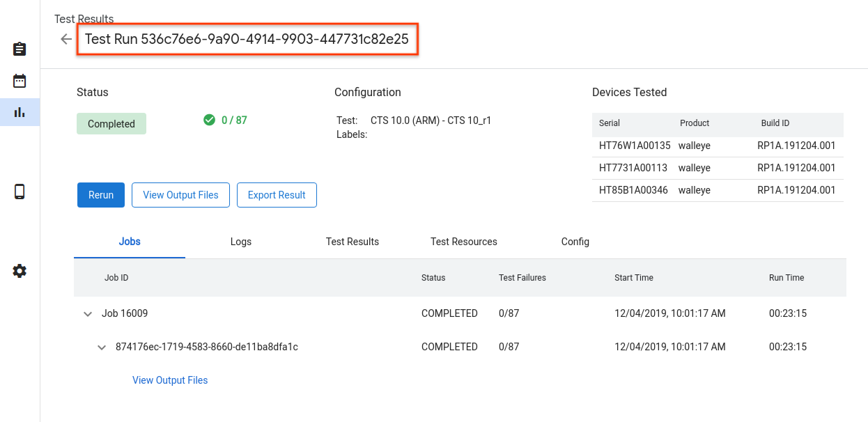Select the bar chart results sidebar icon
Image resolution: width=868 pixels, height=422 pixels.
(x=20, y=112)
